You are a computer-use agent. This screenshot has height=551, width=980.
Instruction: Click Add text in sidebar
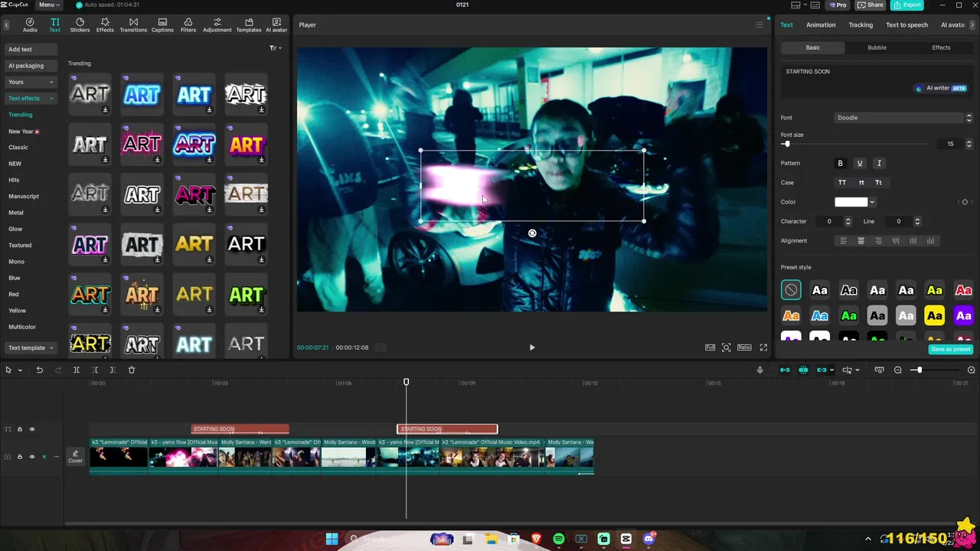pyautogui.click(x=31, y=49)
